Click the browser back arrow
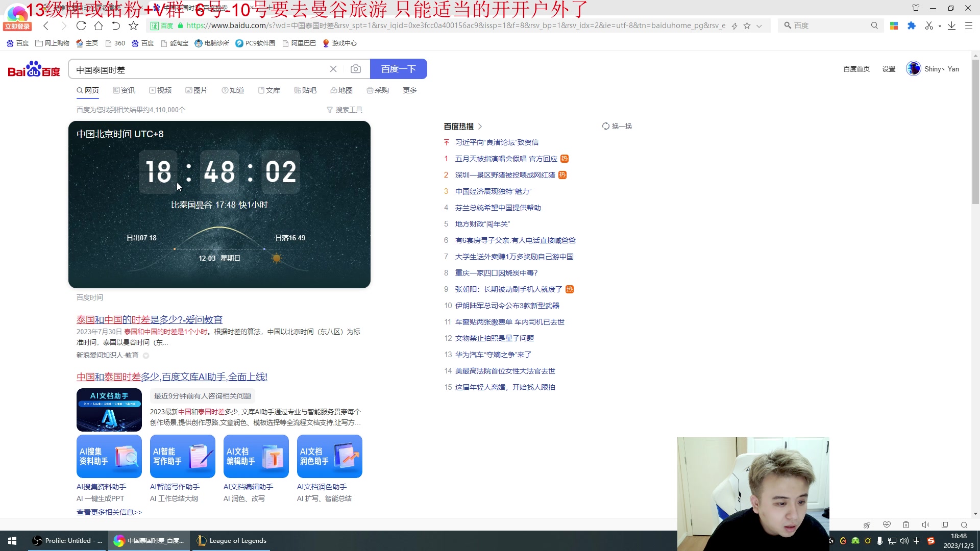 pos(46,26)
